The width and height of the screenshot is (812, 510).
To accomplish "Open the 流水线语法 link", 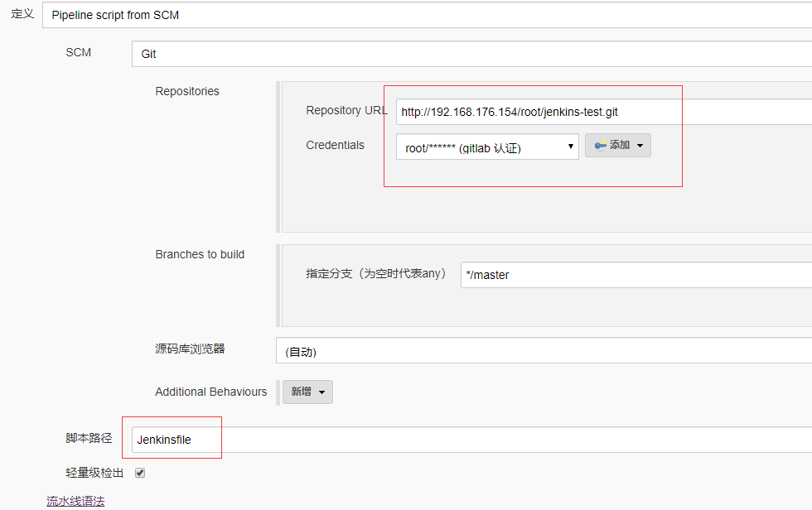I will [75, 501].
